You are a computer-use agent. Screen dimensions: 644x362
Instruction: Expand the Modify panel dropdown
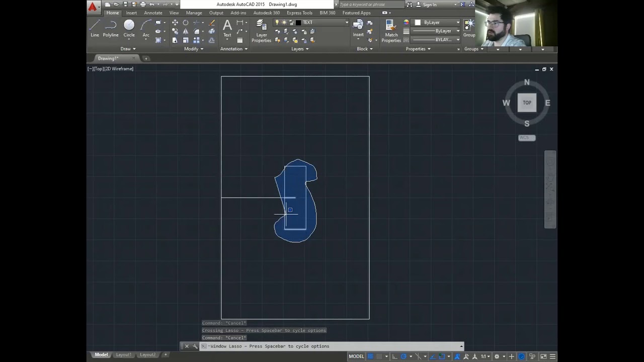point(194,49)
